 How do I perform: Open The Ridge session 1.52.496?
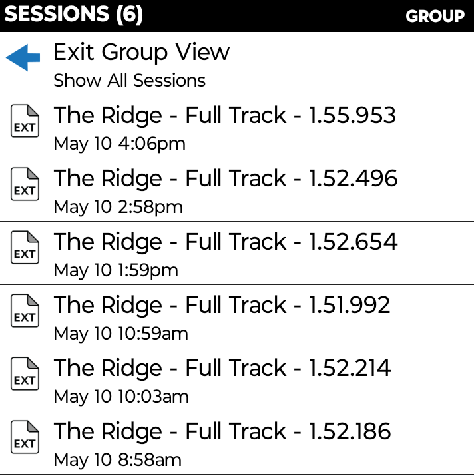point(237,190)
